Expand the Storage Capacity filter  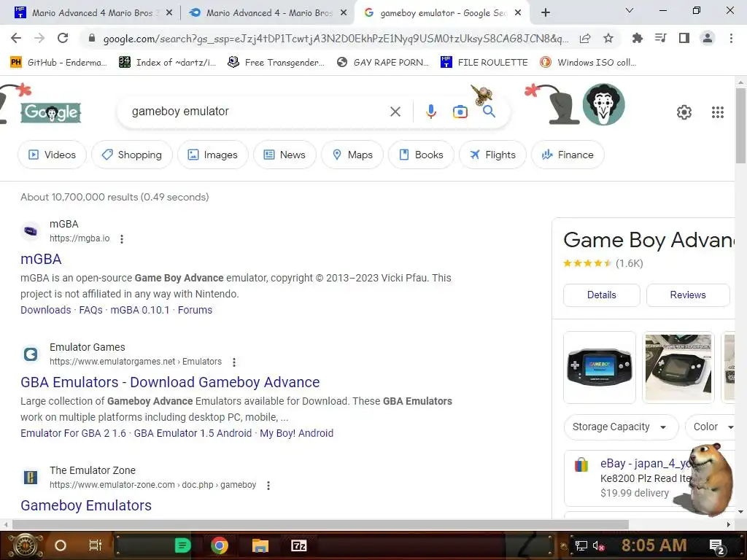click(x=621, y=427)
